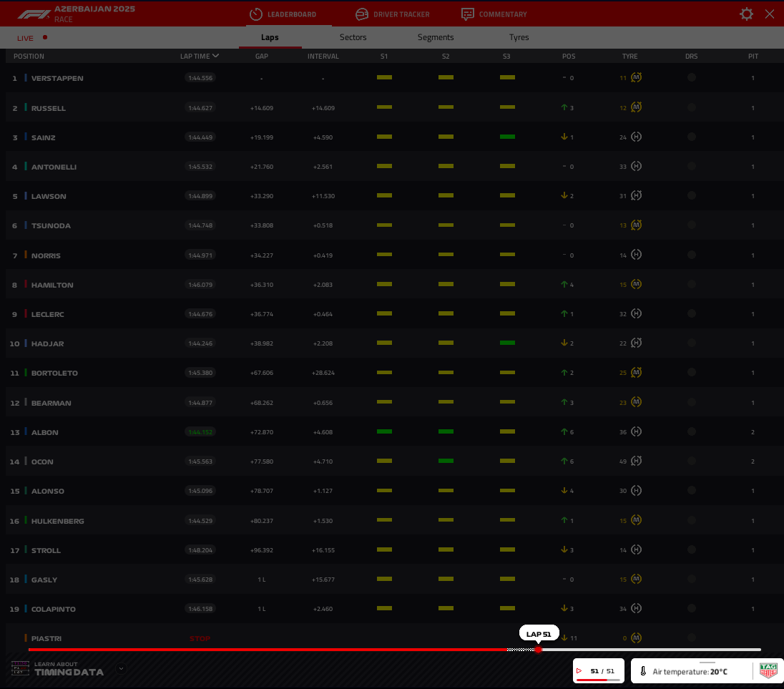This screenshot has width=784, height=689.
Task: Select Russell's medium tyre icon
Action: tap(636, 107)
